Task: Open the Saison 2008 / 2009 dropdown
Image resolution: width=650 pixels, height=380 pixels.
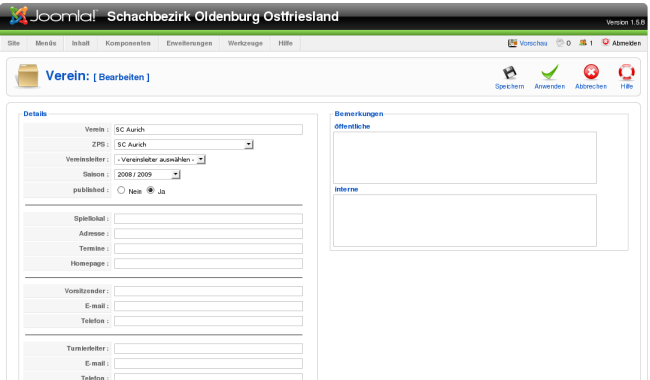Action: [147, 174]
